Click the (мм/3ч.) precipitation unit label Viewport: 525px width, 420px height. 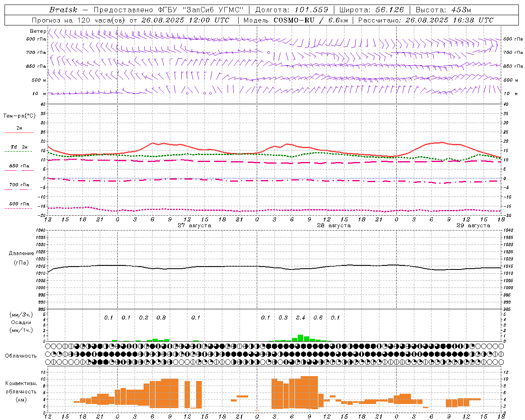(21, 315)
